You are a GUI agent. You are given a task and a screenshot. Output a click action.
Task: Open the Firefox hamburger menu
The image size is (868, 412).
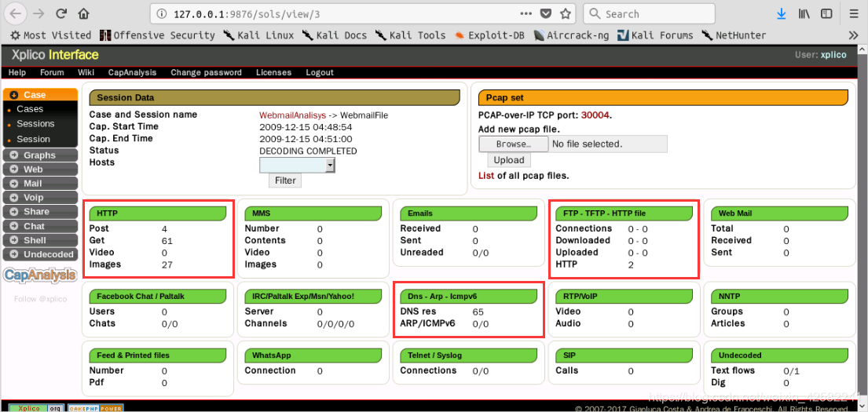pos(854,14)
